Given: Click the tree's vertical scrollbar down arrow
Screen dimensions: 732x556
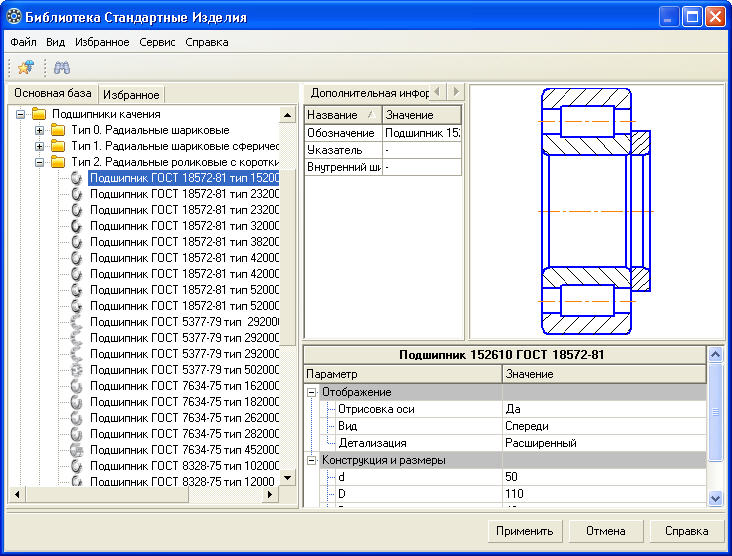Looking at the screenshot, I should click(x=288, y=478).
